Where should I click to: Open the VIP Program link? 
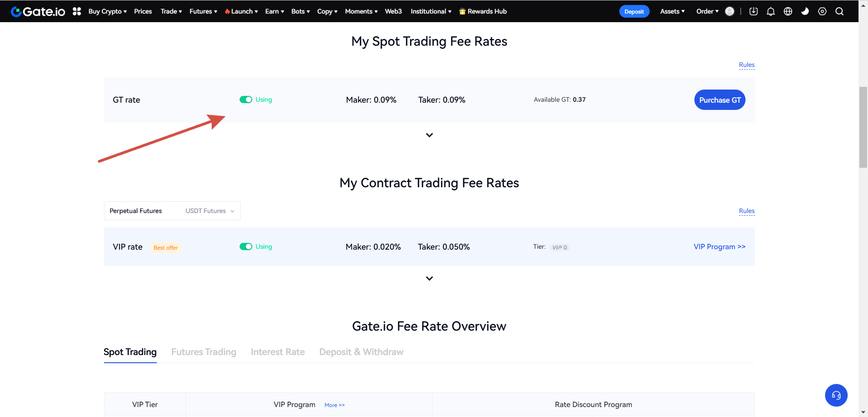pos(719,246)
